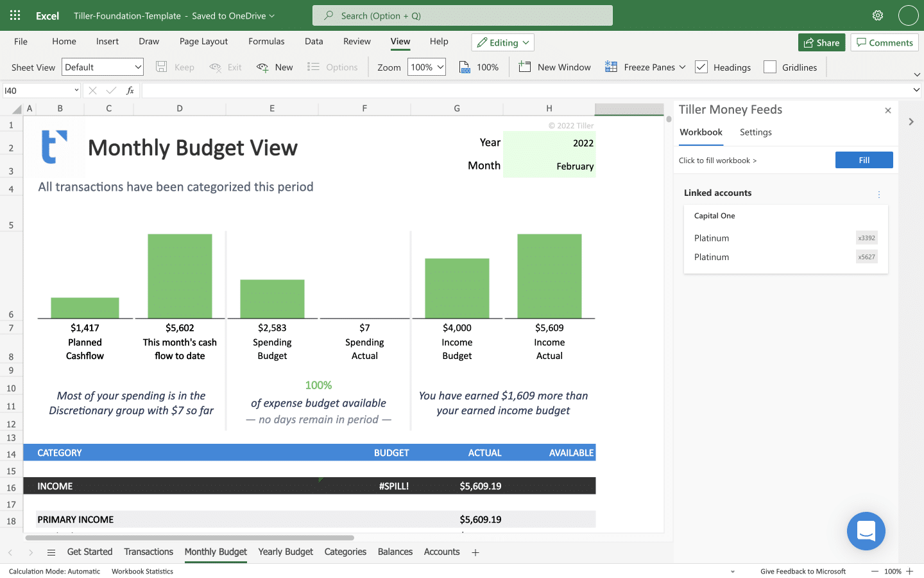
Task: Click column header G
Action: (x=457, y=109)
